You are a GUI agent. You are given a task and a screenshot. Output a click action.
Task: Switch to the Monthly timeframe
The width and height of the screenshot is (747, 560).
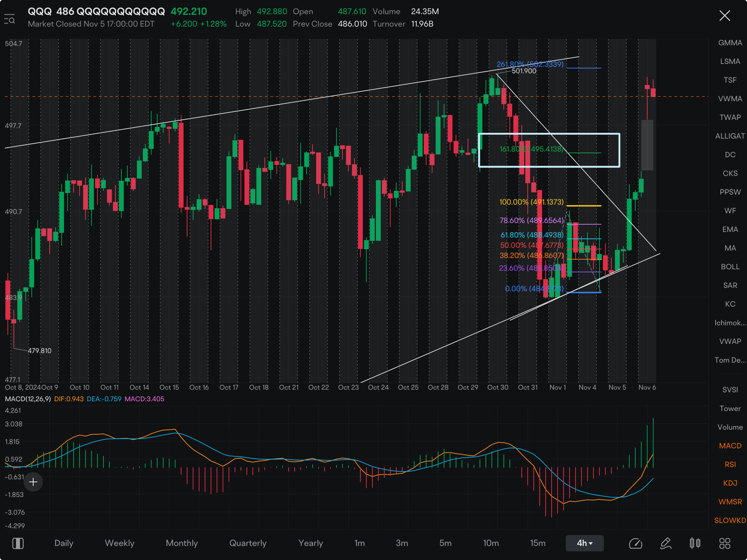pyautogui.click(x=182, y=543)
